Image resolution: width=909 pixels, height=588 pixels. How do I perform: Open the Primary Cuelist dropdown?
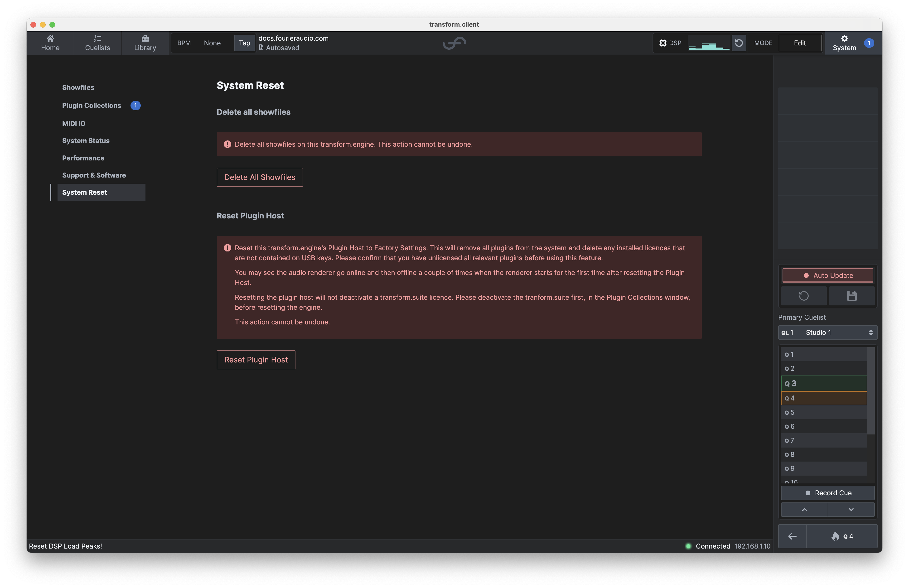coord(827,333)
